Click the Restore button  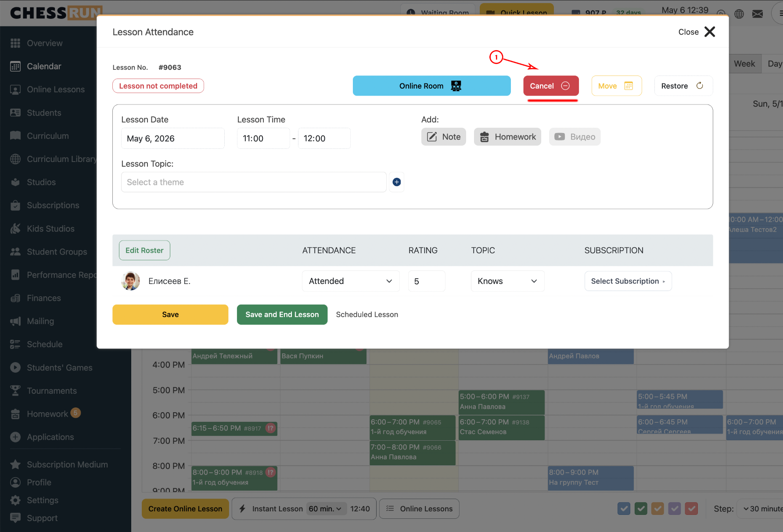tap(683, 86)
